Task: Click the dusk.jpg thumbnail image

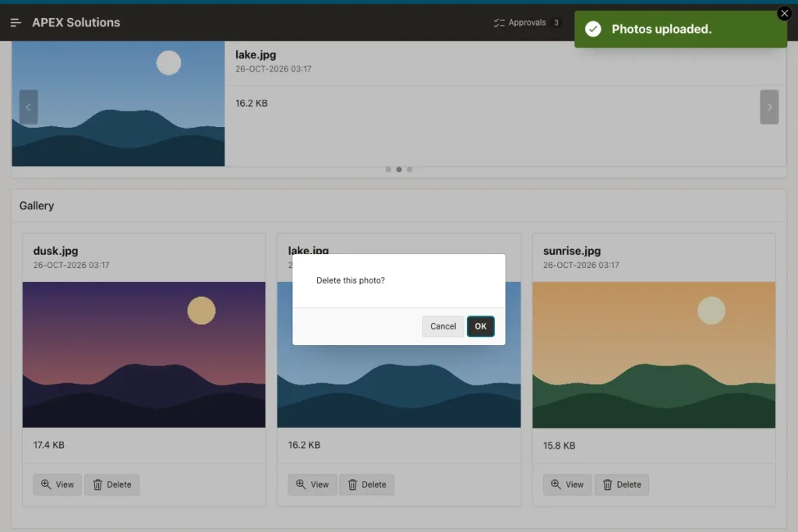Action: [x=144, y=355]
